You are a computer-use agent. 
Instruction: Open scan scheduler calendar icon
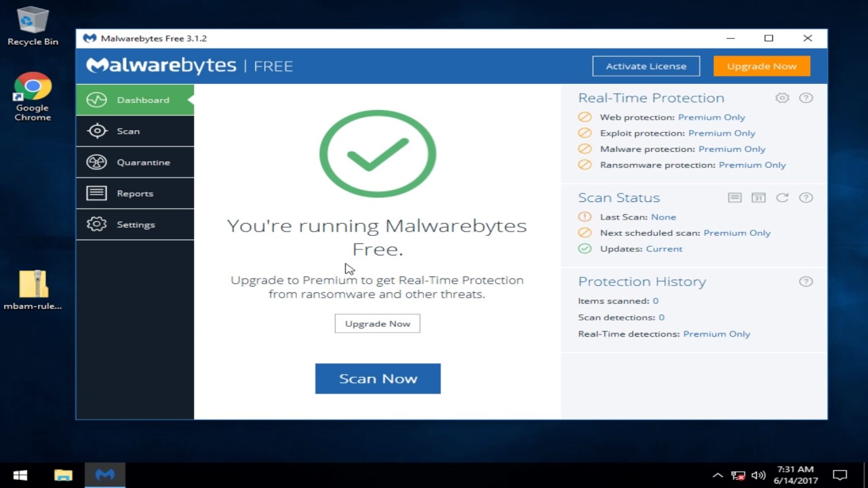coord(758,197)
